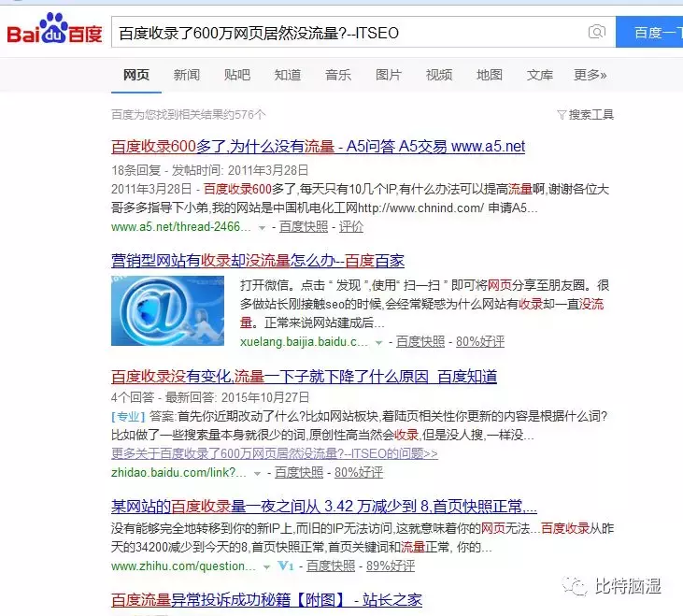Open 百度快照 for the baijia result
The width and height of the screenshot is (683, 616).
coord(420,342)
